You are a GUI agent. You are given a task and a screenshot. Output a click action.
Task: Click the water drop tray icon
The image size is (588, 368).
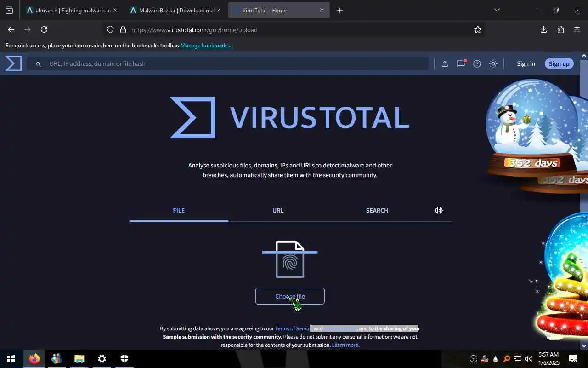(x=495, y=359)
